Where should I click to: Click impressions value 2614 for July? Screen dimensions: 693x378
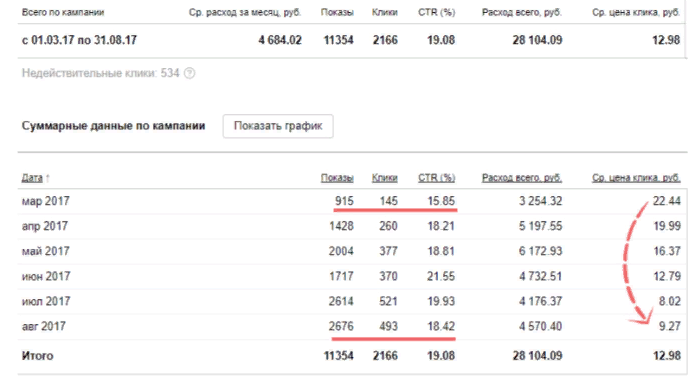(341, 302)
